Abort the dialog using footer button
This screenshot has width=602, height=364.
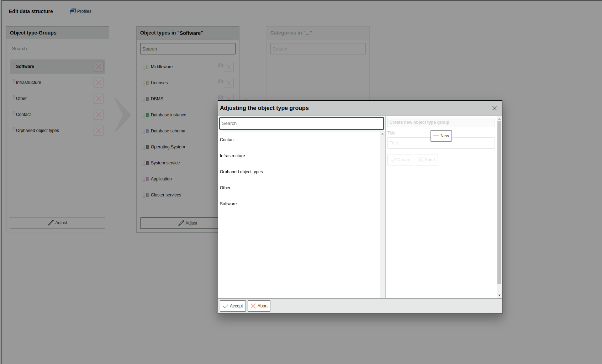(259, 306)
